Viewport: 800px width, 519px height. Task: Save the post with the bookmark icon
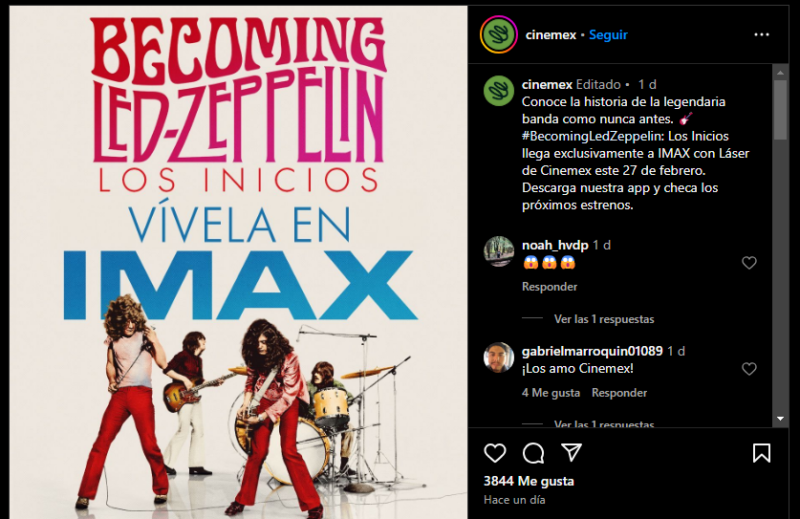pos(761,453)
